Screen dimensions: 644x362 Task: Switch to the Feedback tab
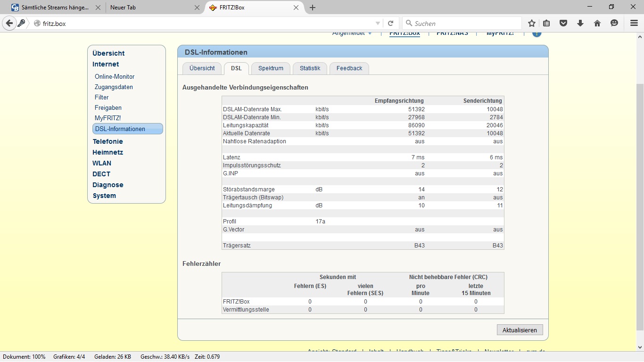(349, 68)
